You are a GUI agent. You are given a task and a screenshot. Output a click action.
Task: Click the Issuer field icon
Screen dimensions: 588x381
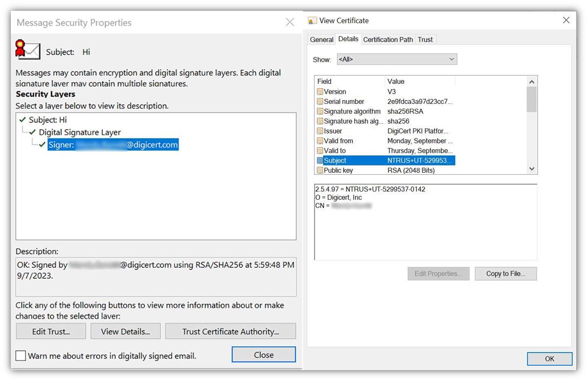tap(321, 130)
